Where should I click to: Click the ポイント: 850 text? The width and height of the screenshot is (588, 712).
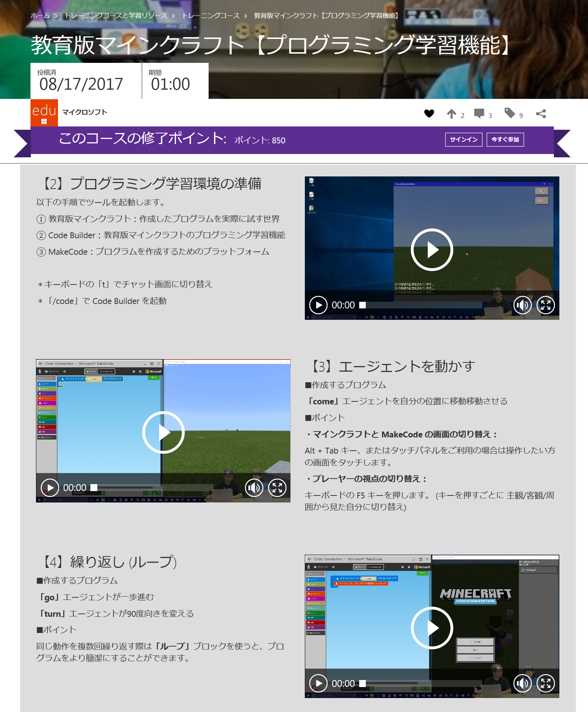[260, 140]
